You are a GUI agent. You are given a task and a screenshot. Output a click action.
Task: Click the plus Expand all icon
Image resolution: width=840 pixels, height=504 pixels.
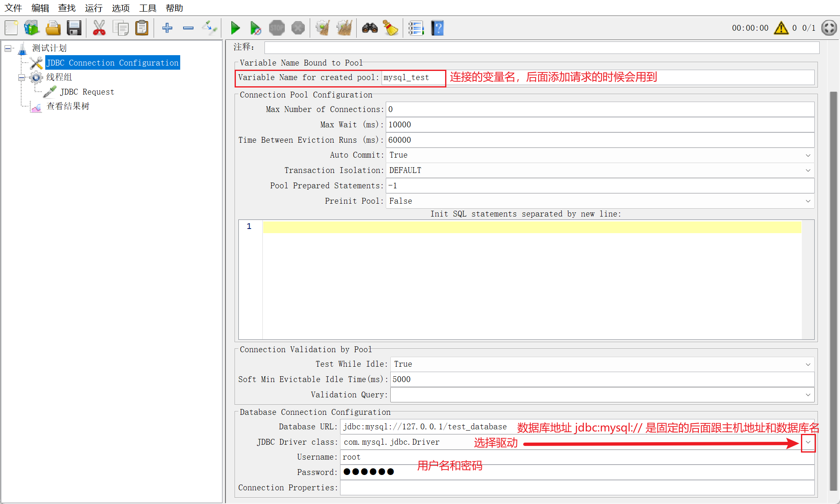(167, 28)
